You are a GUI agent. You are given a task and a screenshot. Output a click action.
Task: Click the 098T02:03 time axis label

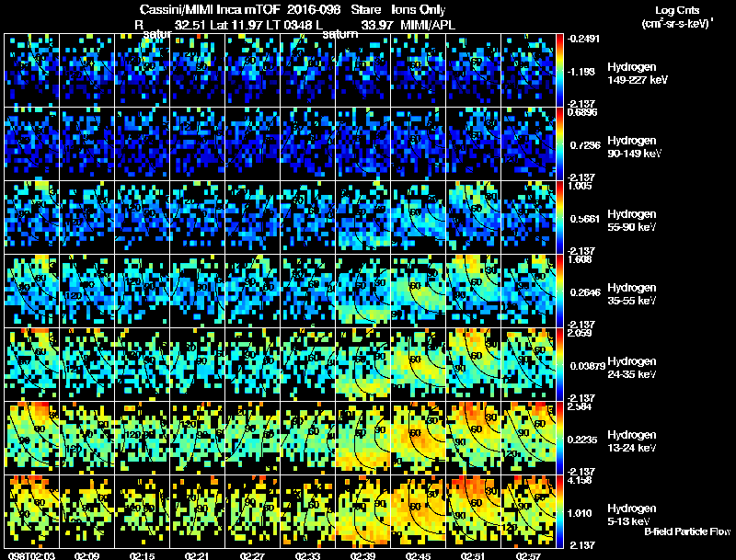point(31,555)
